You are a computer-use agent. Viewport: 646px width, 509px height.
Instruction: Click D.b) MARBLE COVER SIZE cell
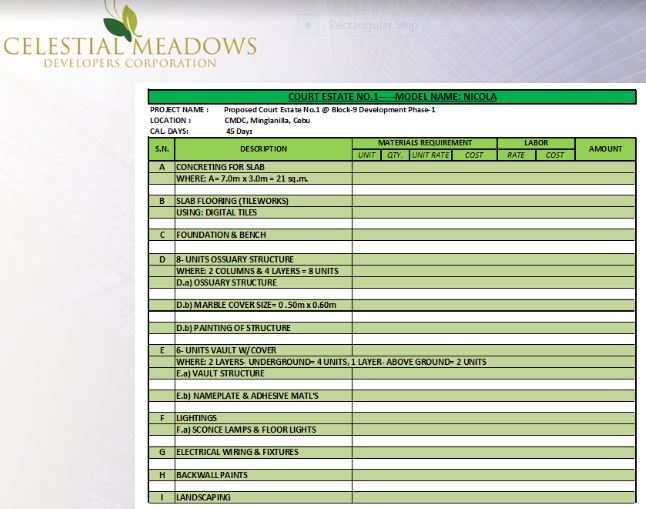(x=264, y=305)
